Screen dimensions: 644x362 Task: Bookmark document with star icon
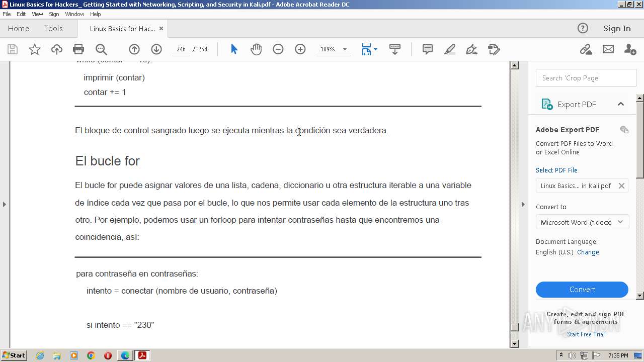point(35,49)
